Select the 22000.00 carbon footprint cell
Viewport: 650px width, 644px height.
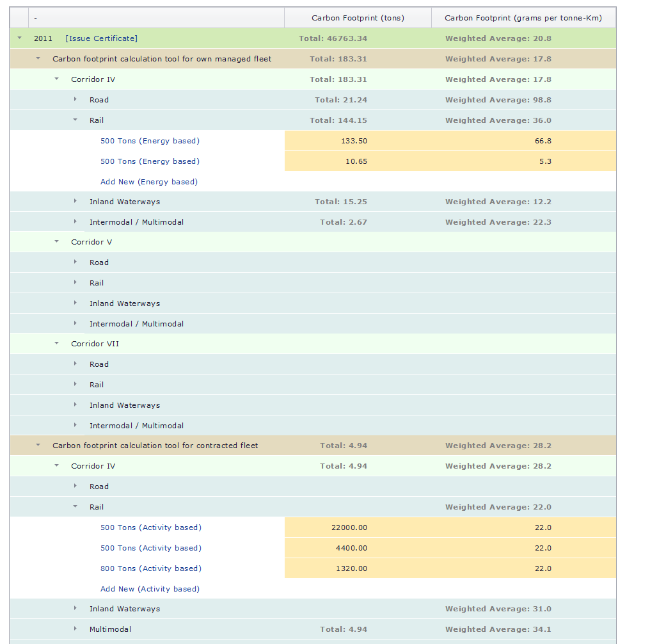coord(349,527)
